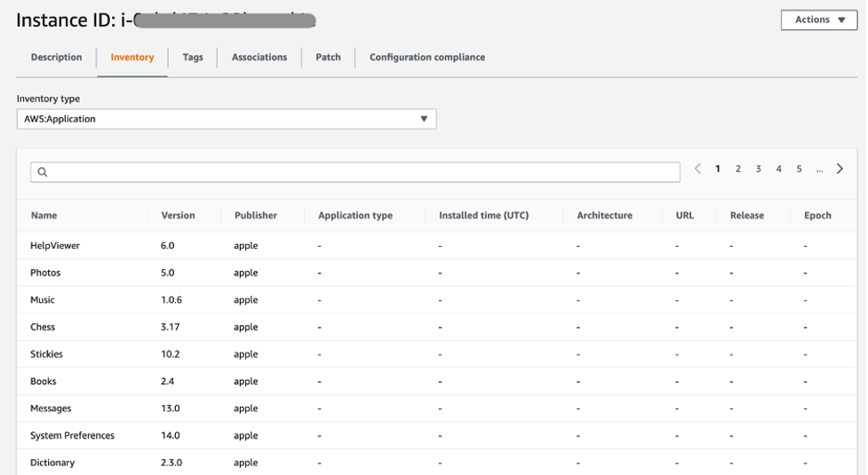868x475 pixels.
Task: Click the Release column header
Action: 747,215
